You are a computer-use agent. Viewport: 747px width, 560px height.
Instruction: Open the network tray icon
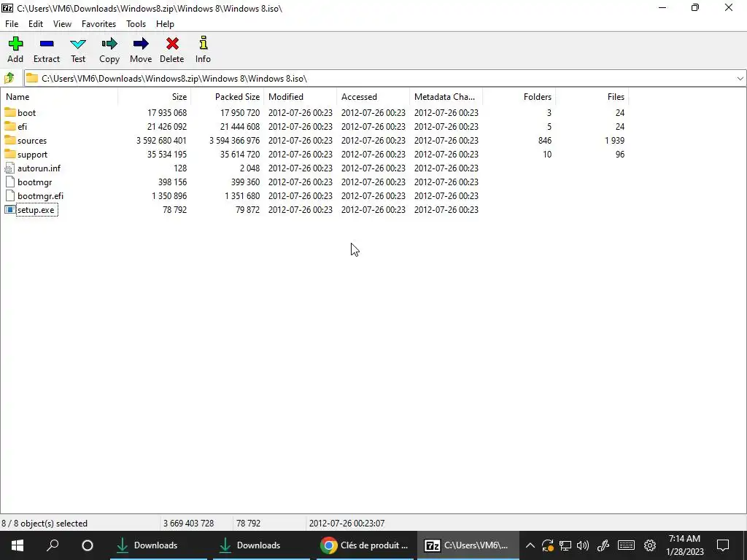[565, 545]
